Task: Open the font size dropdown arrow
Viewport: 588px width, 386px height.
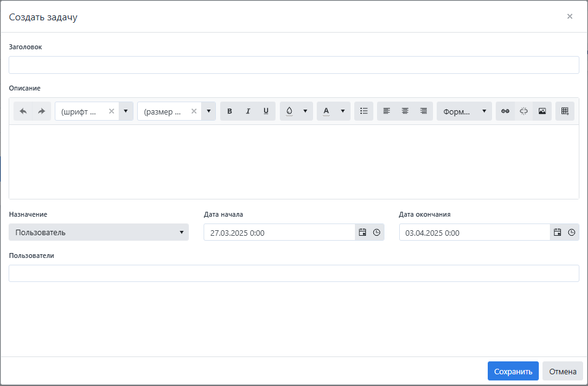Action: pyautogui.click(x=208, y=111)
